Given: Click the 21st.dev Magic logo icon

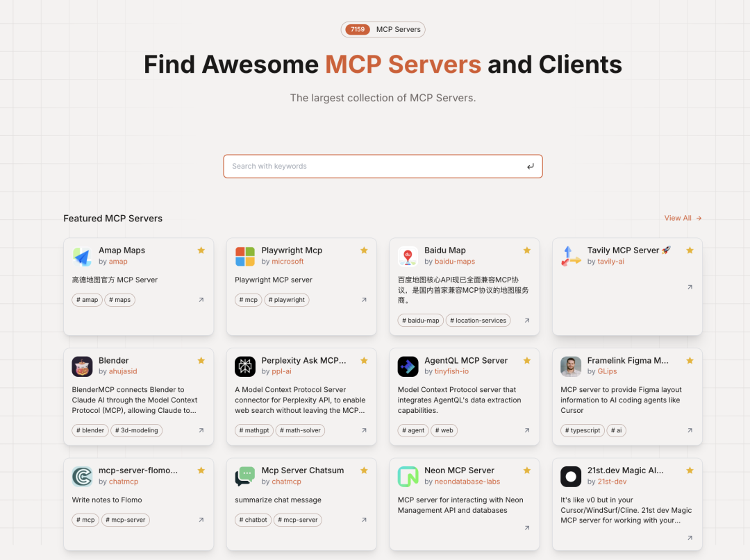Looking at the screenshot, I should [x=571, y=477].
